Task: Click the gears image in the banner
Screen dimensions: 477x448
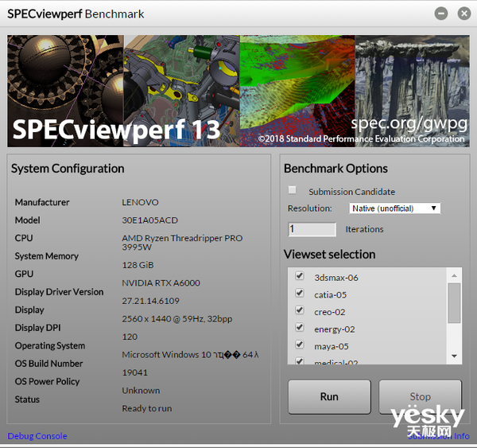Action: pyautogui.click(x=65, y=80)
